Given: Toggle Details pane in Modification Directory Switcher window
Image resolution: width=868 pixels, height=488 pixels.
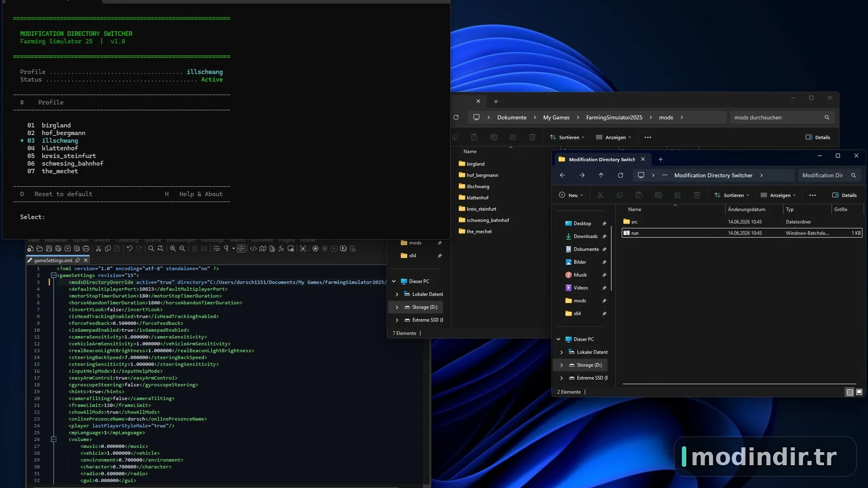Looking at the screenshot, I should pyautogui.click(x=845, y=195).
